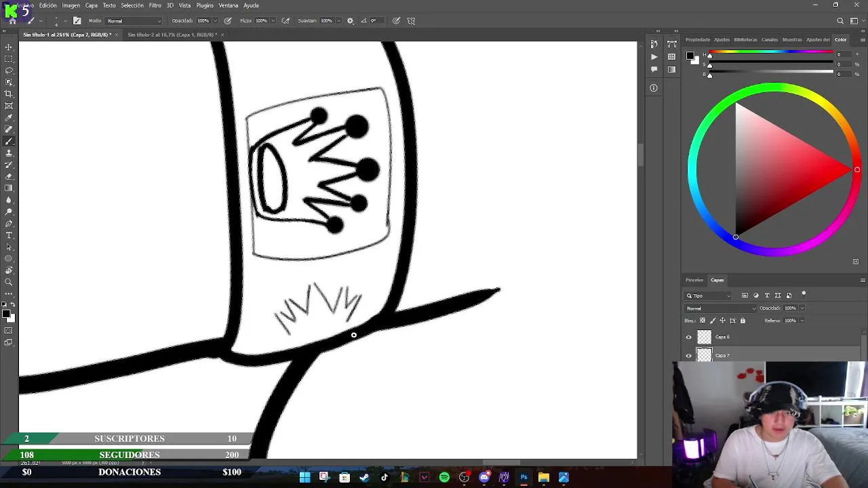
Task: Expand the layer Opacidad dropdown arrow
Action: [x=802, y=308]
